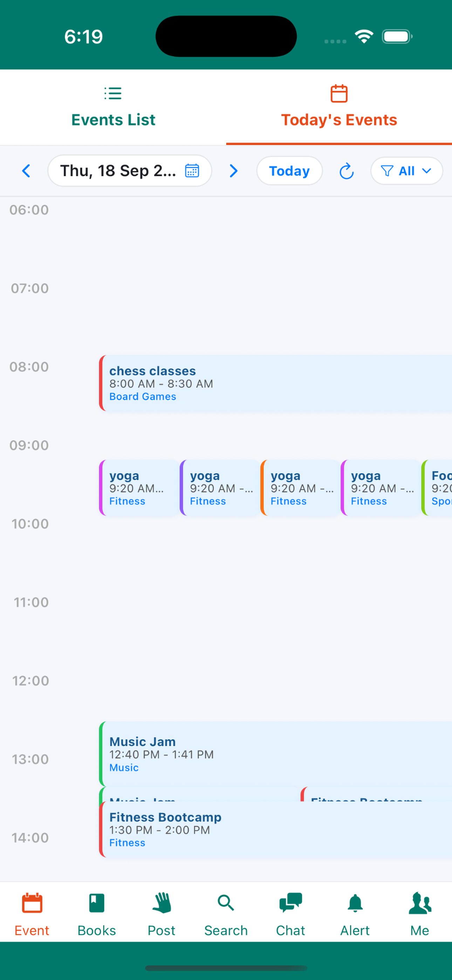The image size is (452, 980).
Task: Open the Post section
Action: (161, 914)
